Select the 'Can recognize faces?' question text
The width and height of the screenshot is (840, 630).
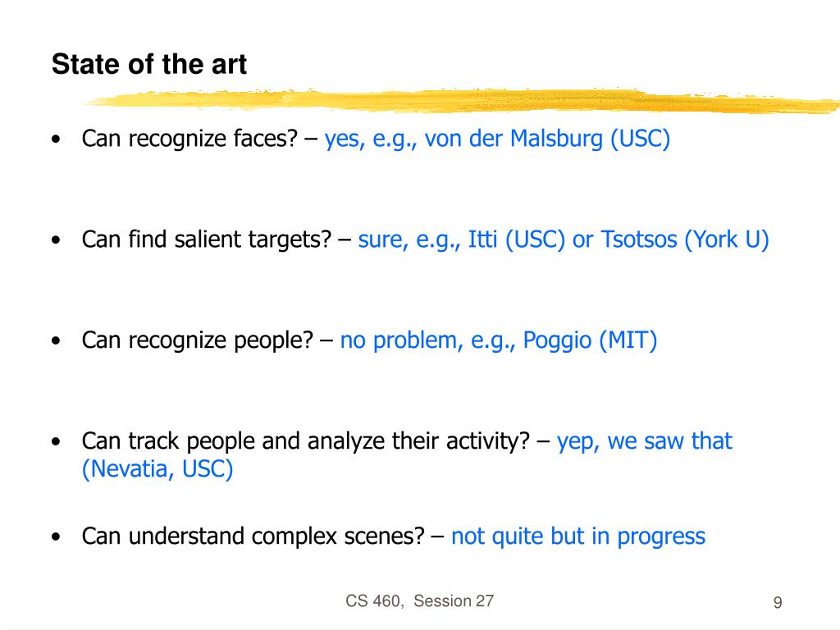(189, 139)
